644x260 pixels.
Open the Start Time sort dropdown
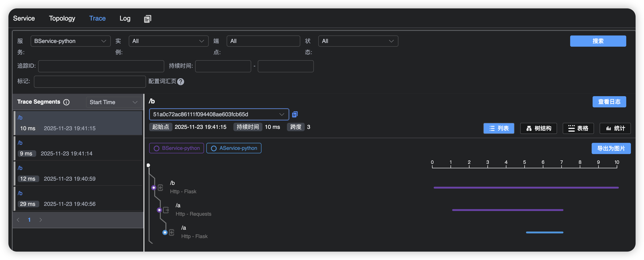click(x=114, y=102)
